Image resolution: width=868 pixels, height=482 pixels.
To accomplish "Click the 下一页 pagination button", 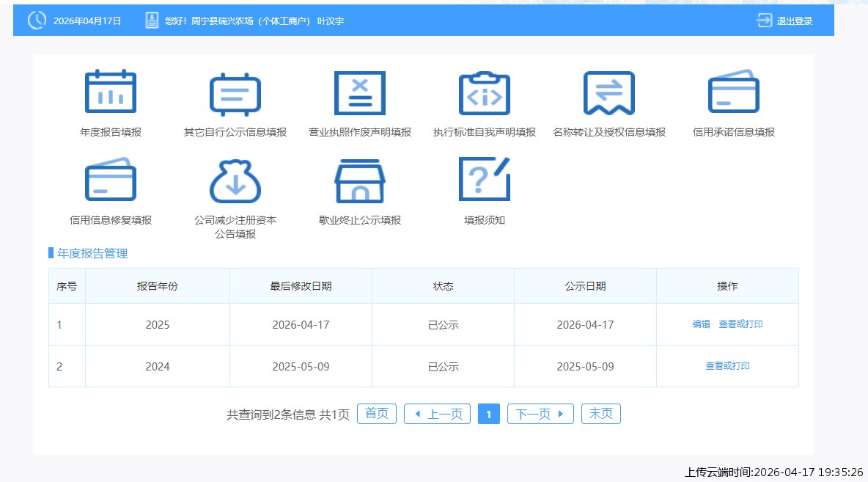I will pyautogui.click(x=540, y=413).
